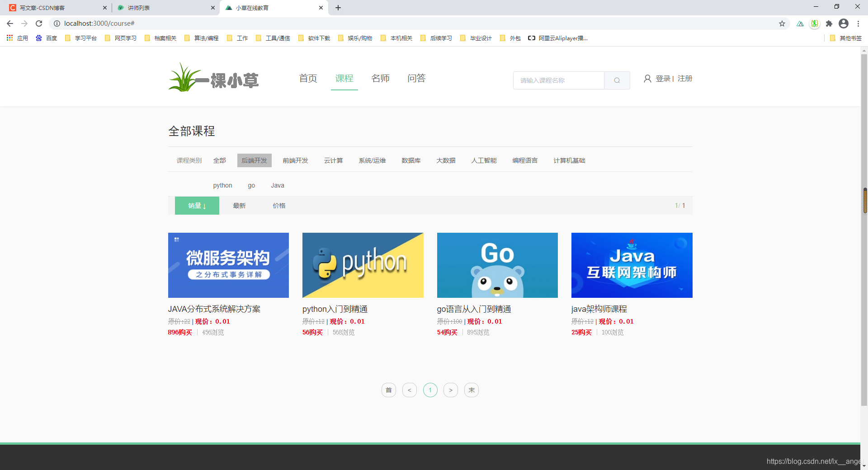This screenshot has width=868, height=470.
Task: Open the 问答 navigation item
Action: click(x=417, y=78)
